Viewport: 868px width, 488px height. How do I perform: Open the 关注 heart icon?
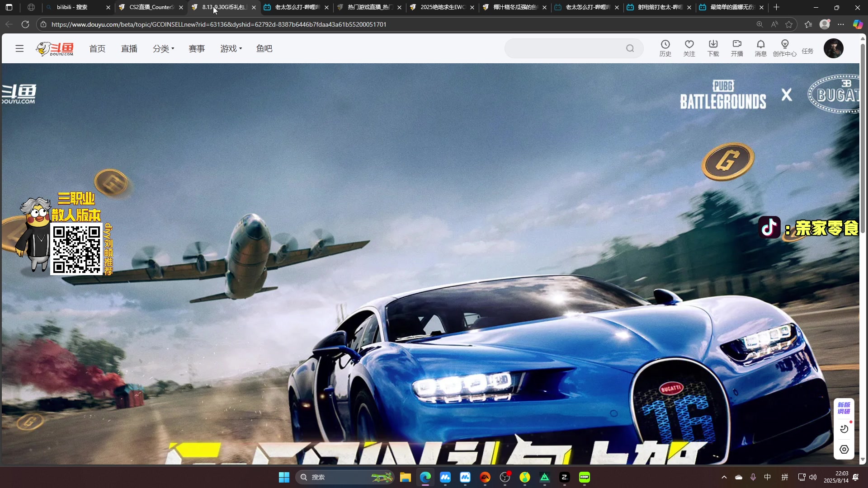[x=689, y=48]
